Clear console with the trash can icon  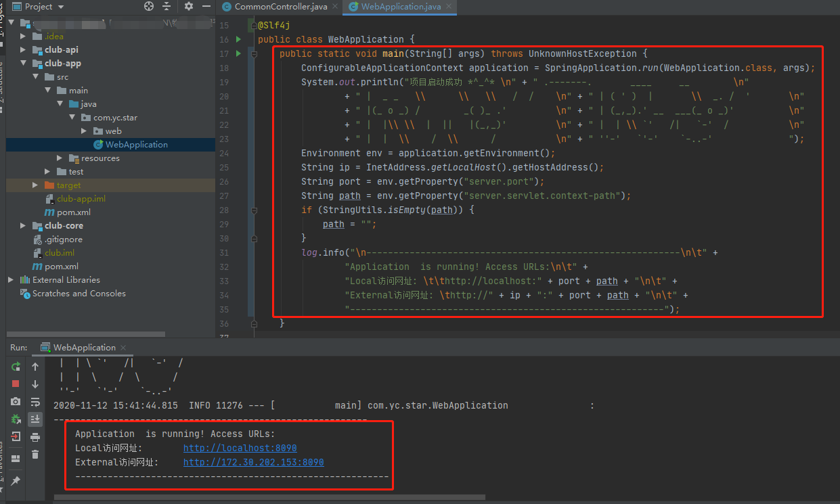coord(35,455)
